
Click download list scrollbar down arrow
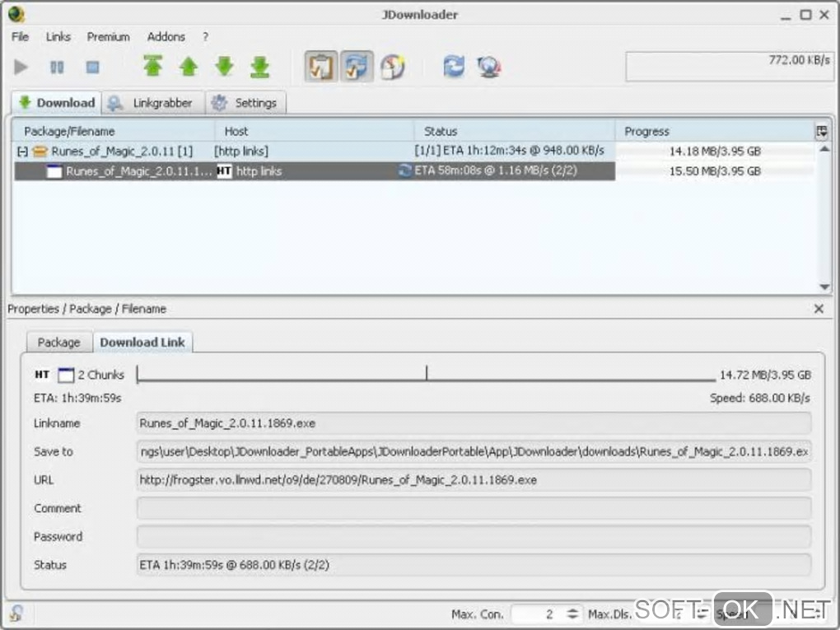pos(824,287)
